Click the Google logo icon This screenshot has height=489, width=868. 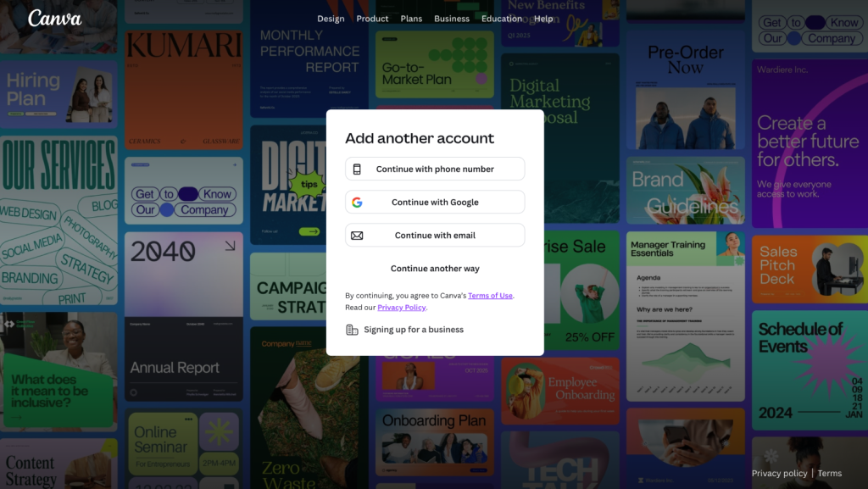pos(357,203)
